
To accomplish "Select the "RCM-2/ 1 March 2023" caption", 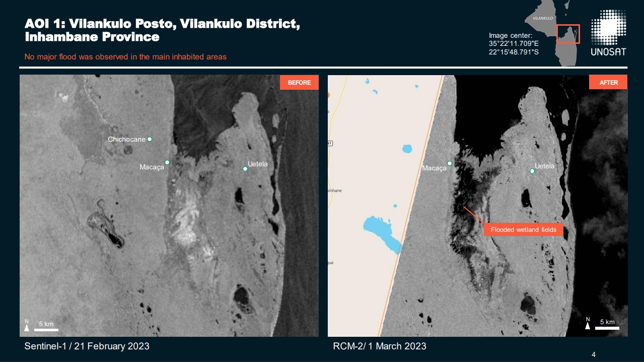I will (380, 346).
